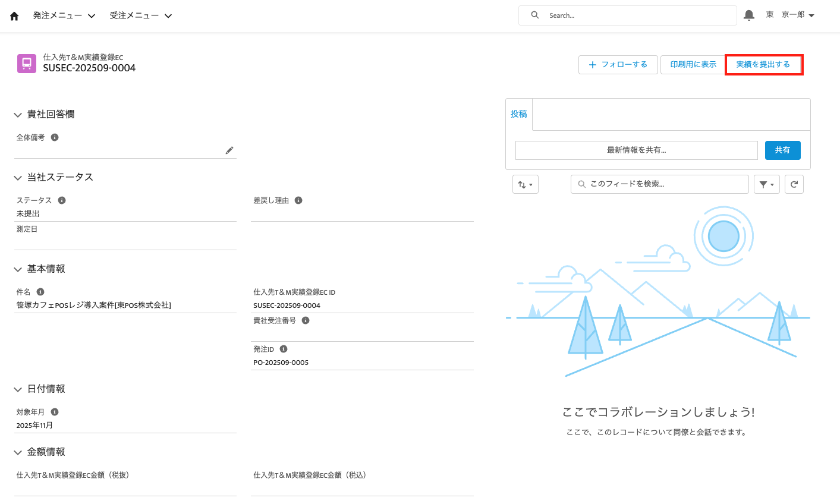Image resolution: width=840 pixels, height=504 pixels.
Task: Click the 測定日 field label
Action: tap(27, 229)
